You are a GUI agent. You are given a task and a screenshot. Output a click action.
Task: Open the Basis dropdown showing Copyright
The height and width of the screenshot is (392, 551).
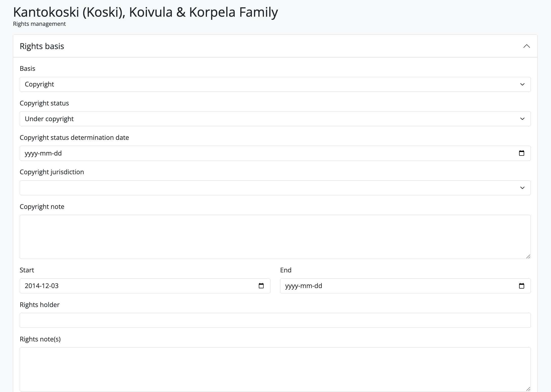pyautogui.click(x=275, y=84)
